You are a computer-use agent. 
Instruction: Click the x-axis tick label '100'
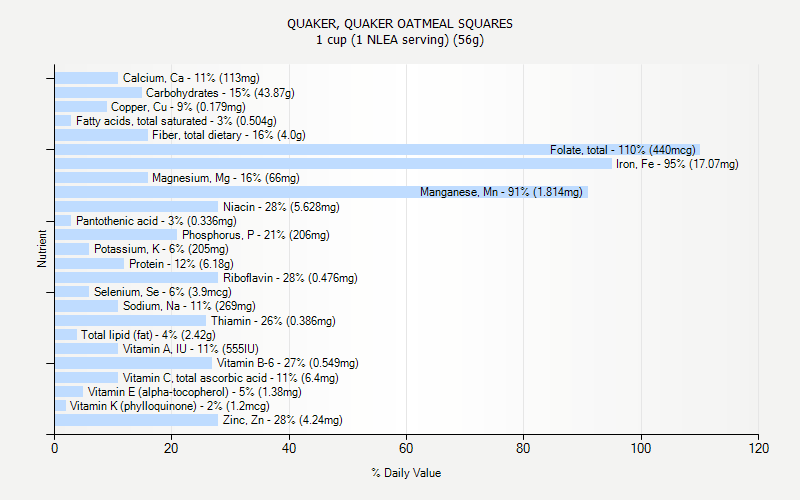click(x=641, y=448)
